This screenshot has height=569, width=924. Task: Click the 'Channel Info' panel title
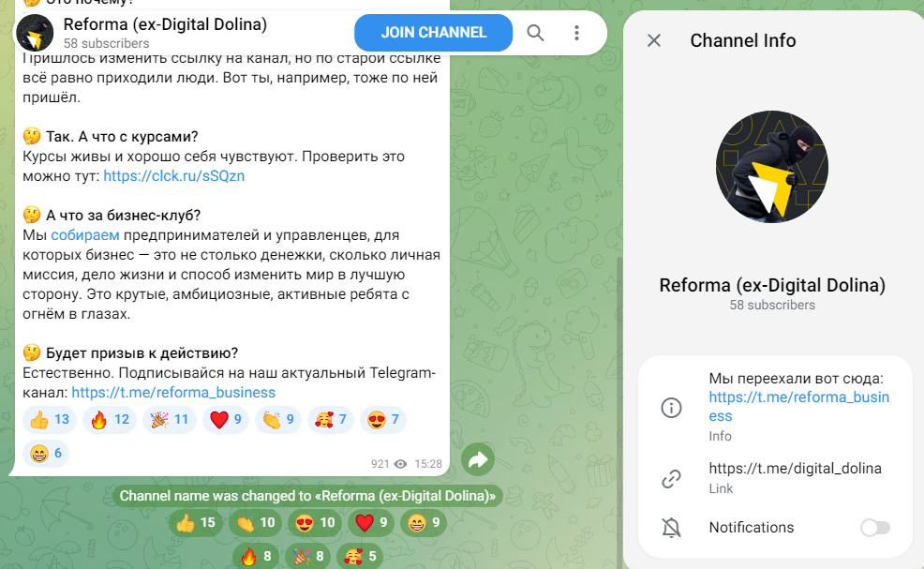click(743, 40)
